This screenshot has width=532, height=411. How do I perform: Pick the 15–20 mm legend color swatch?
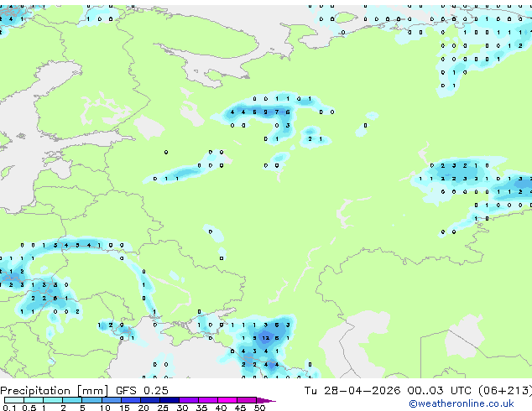pyautogui.click(x=131, y=400)
